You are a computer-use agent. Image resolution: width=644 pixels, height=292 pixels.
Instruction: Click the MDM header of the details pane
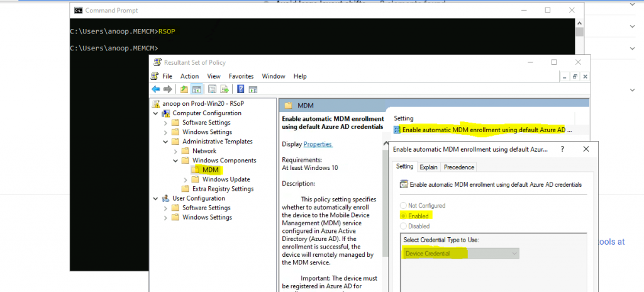[x=305, y=105]
